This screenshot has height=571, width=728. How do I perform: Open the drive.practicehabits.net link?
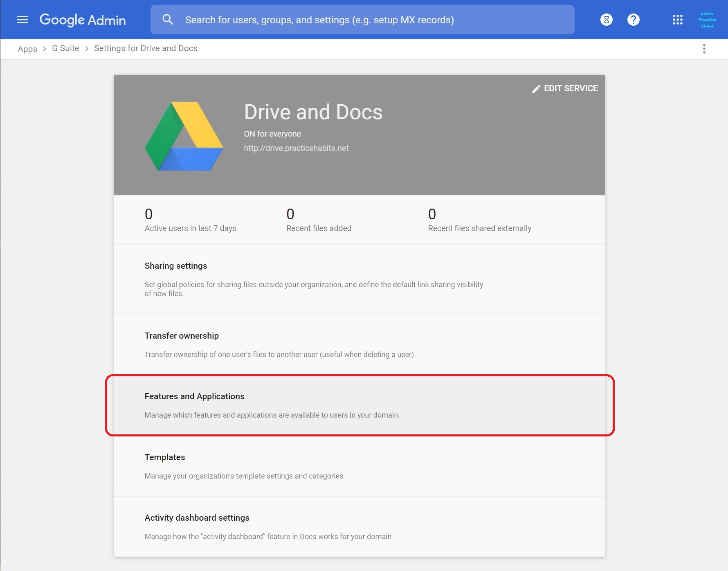point(296,148)
